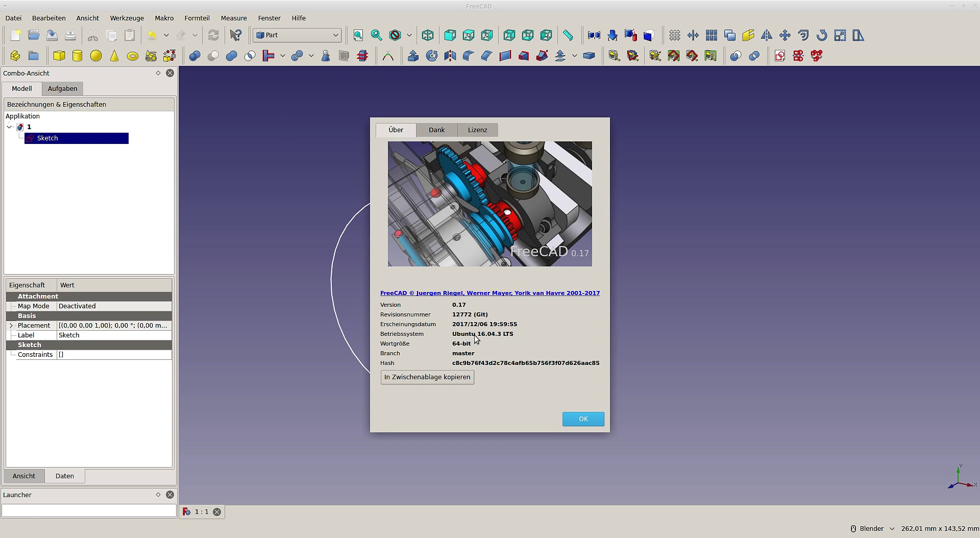Activate the What's This help icon
Image resolution: width=980 pixels, height=538 pixels.
click(x=236, y=35)
